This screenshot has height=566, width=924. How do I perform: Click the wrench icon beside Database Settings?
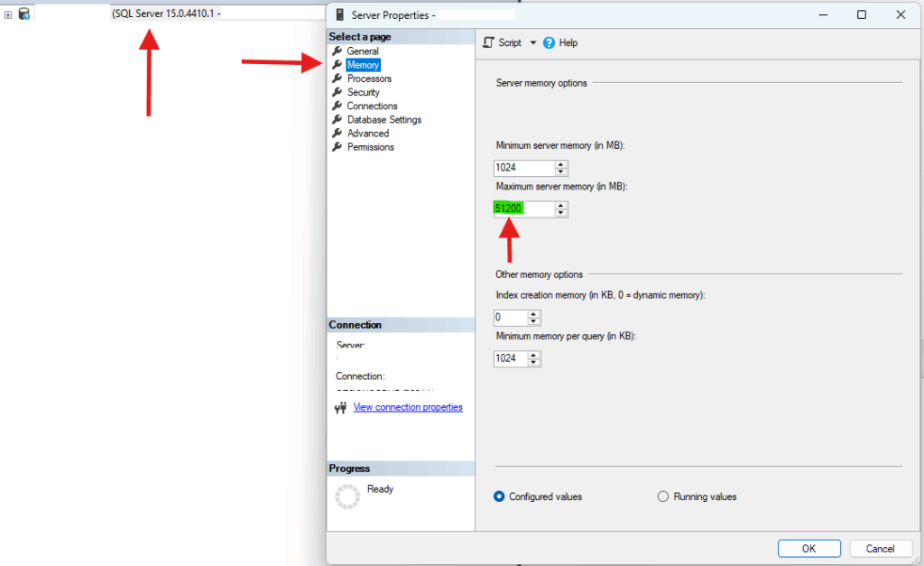pyautogui.click(x=337, y=119)
